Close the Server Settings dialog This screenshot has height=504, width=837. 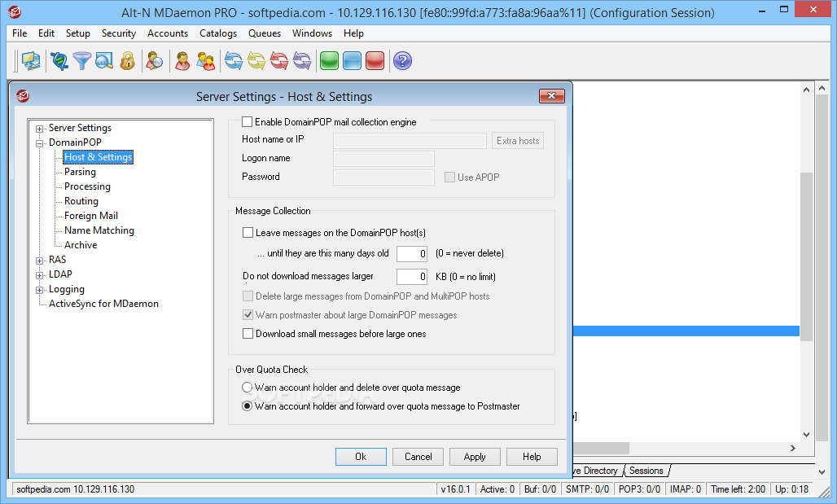point(551,95)
